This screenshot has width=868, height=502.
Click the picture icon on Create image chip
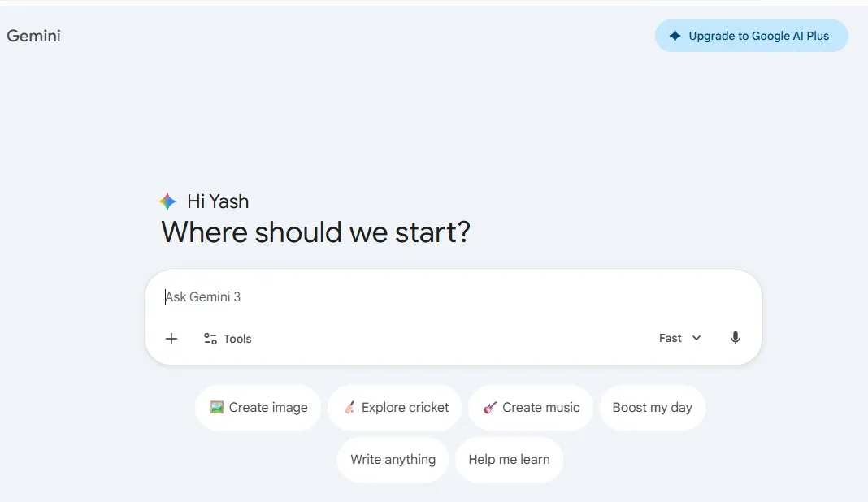[x=215, y=407]
